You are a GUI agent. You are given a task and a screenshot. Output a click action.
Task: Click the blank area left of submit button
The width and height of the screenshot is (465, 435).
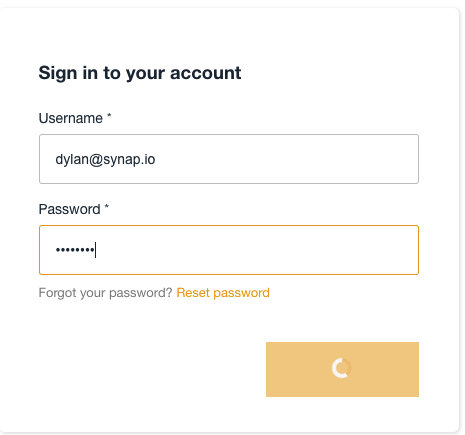[150, 369]
